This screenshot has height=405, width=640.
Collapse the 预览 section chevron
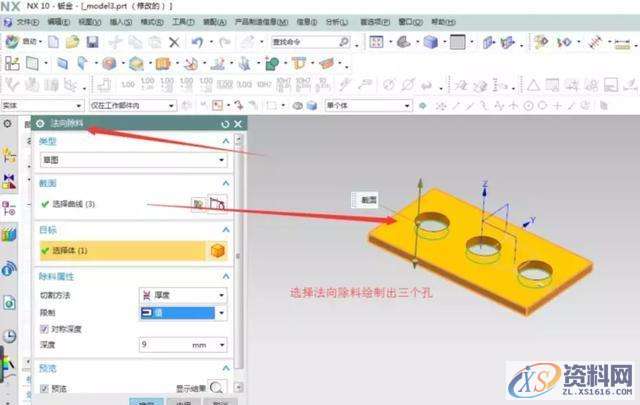(226, 368)
